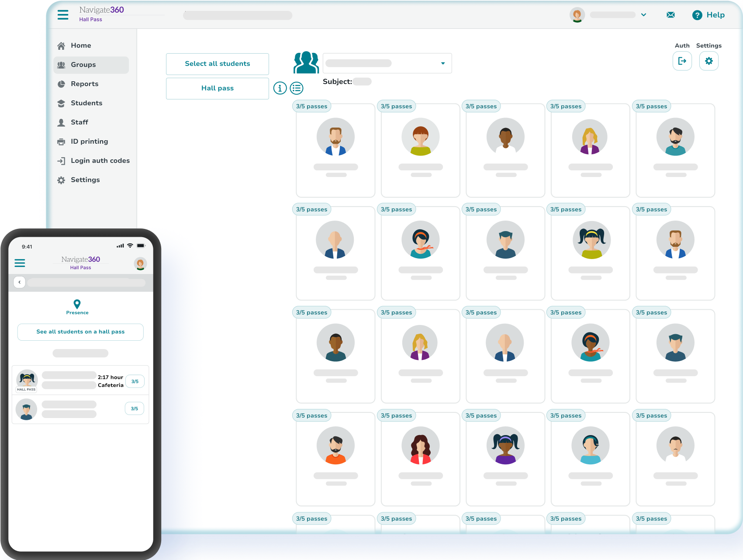Select Login auth codes in the sidebar

(x=100, y=160)
